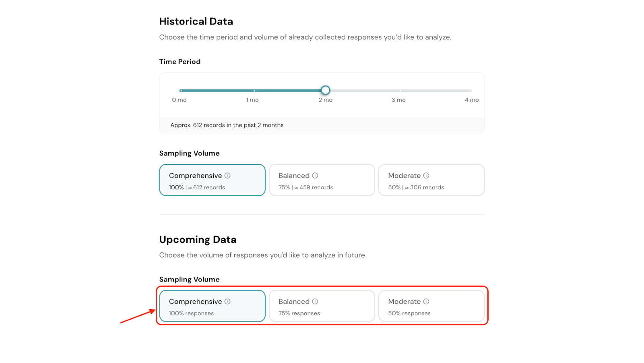Click info icon beside Historical Balanced option
Screen dimensions: 644x363
click(x=315, y=176)
